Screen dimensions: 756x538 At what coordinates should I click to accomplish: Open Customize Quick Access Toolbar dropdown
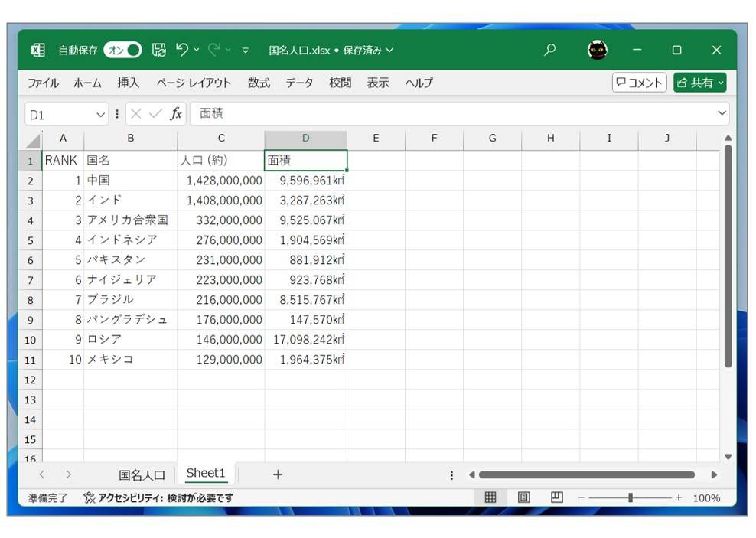point(246,51)
